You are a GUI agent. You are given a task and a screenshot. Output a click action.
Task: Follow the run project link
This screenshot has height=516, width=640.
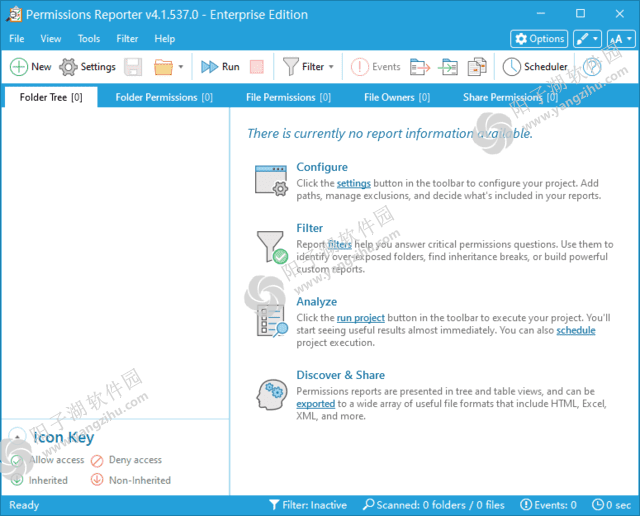[360, 318]
